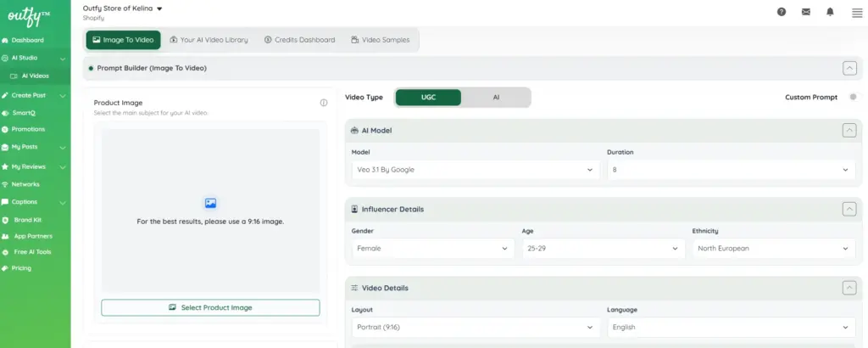Click the App Partners people icon
Viewport: 868px width, 348px height.
click(5, 236)
